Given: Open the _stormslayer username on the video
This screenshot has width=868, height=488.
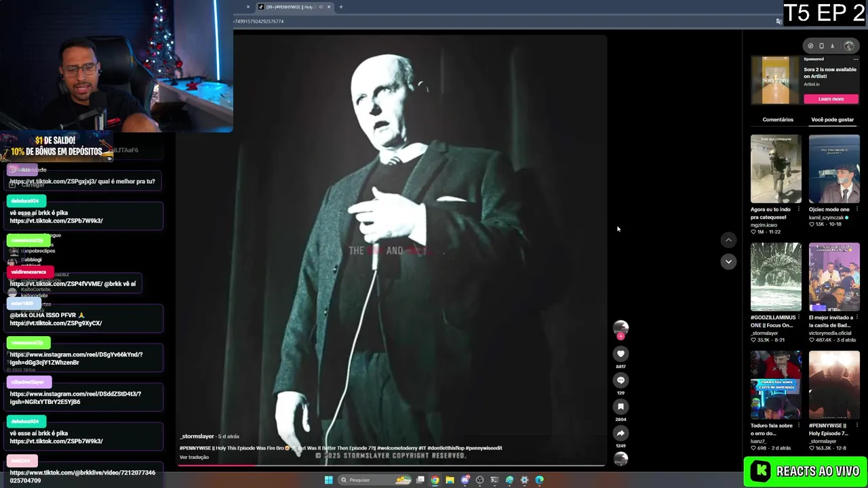Looking at the screenshot, I should 197,436.
